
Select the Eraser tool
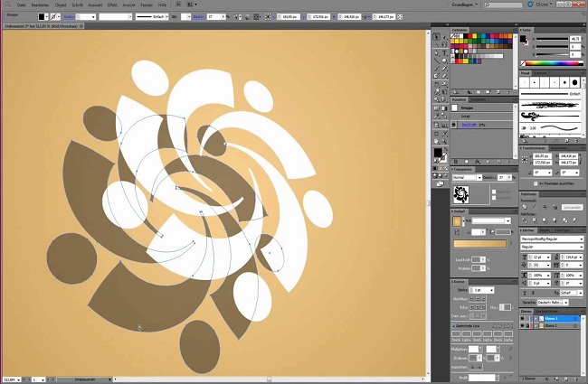point(445,76)
